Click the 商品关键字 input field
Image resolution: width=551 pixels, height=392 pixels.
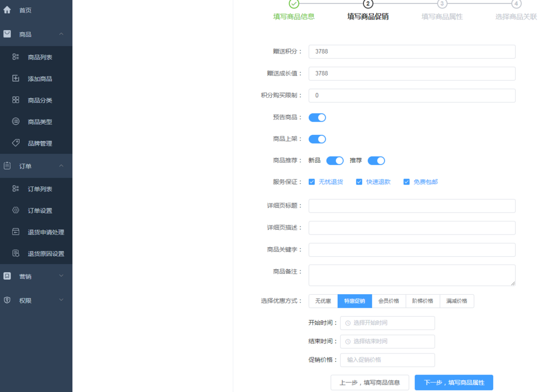click(412, 250)
